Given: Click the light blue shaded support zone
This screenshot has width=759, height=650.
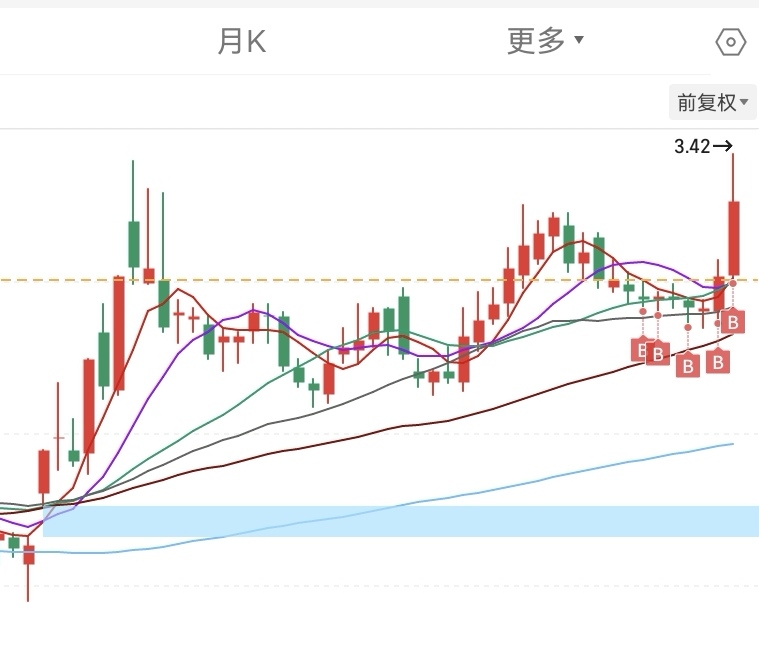Looking at the screenshot, I should [401, 521].
